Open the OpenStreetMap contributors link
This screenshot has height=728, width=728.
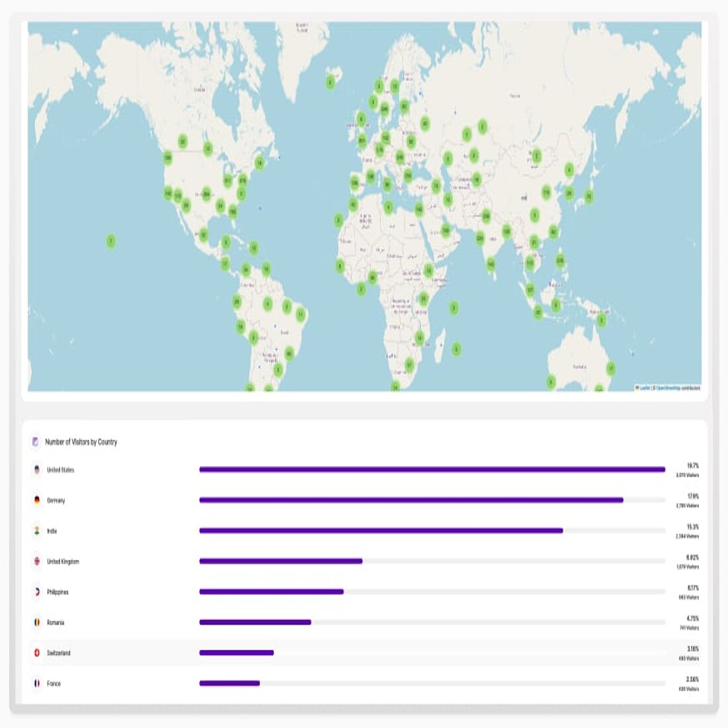[x=677, y=388]
